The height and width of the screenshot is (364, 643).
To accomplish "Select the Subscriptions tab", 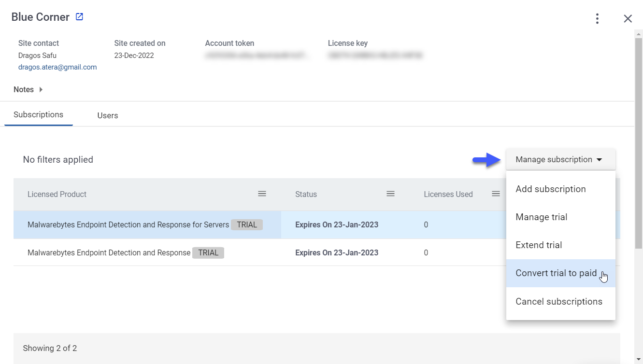I will click(39, 115).
